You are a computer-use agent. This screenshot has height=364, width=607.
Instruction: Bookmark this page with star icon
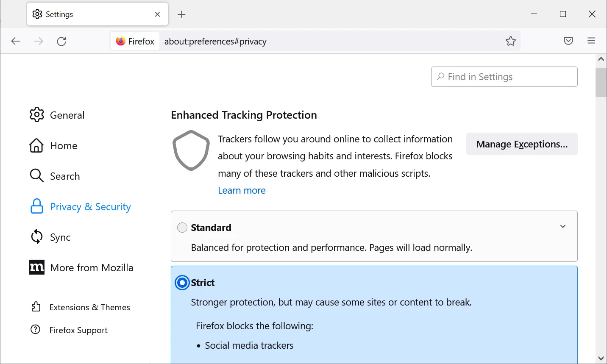[511, 41]
